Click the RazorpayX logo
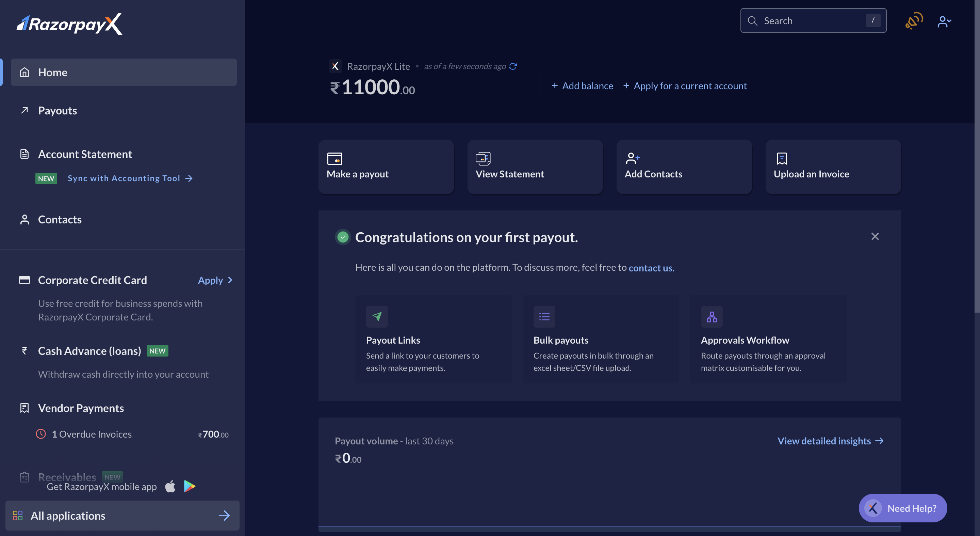The width and height of the screenshot is (980, 536). (x=69, y=23)
